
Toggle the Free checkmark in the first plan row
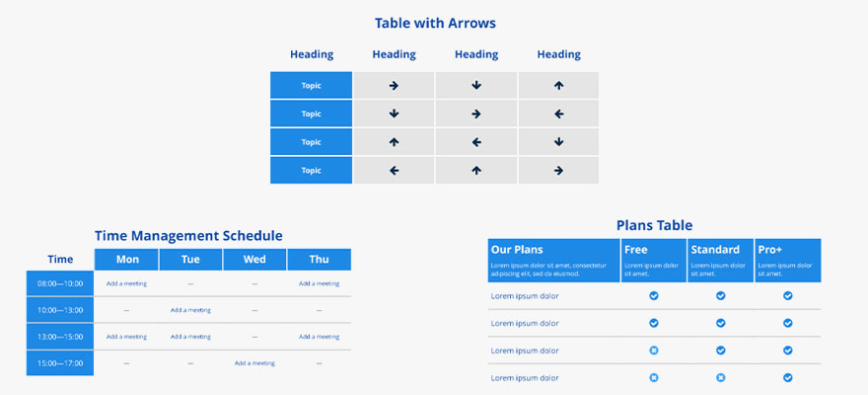(x=654, y=296)
